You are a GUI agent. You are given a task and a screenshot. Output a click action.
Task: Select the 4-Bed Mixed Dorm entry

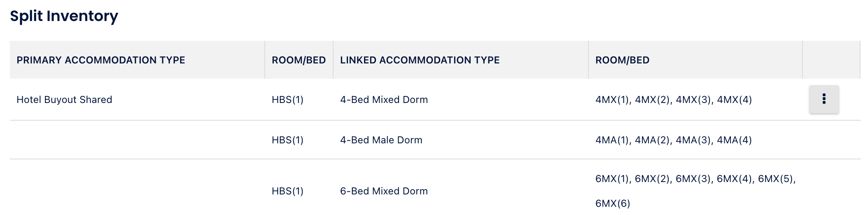pyautogui.click(x=384, y=100)
